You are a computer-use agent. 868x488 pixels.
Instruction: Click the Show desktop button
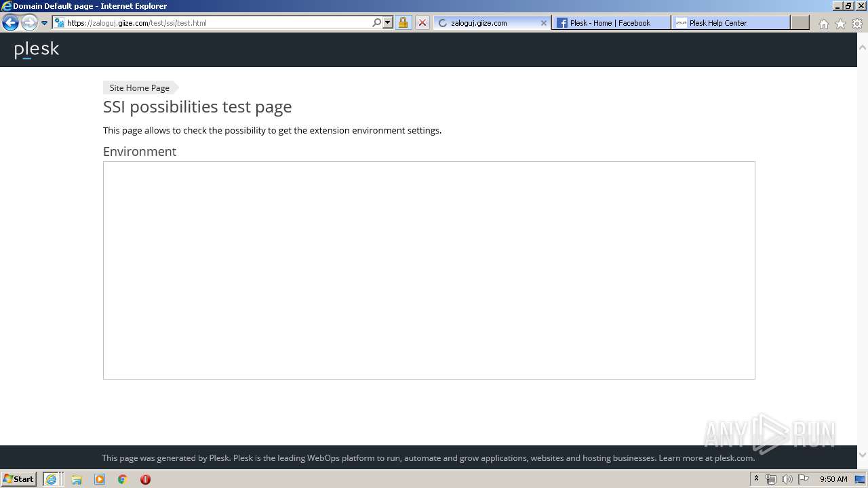click(861, 479)
